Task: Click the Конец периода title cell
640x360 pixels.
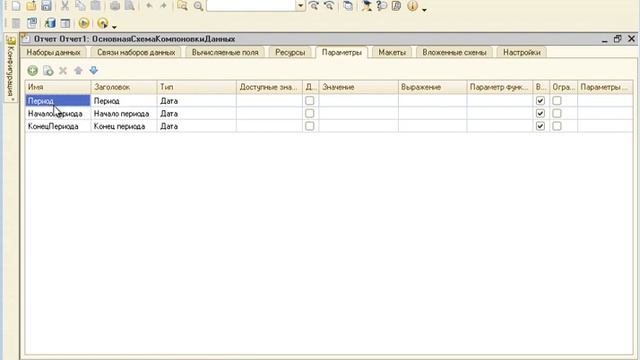Action: [124, 126]
